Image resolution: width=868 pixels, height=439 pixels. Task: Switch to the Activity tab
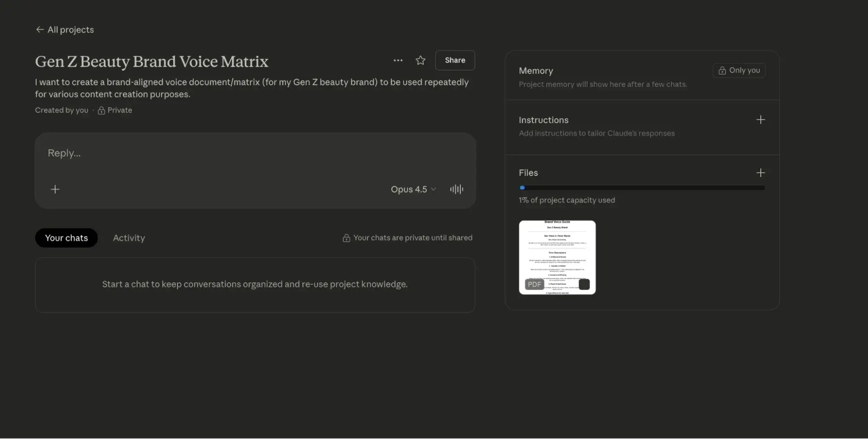pos(129,238)
